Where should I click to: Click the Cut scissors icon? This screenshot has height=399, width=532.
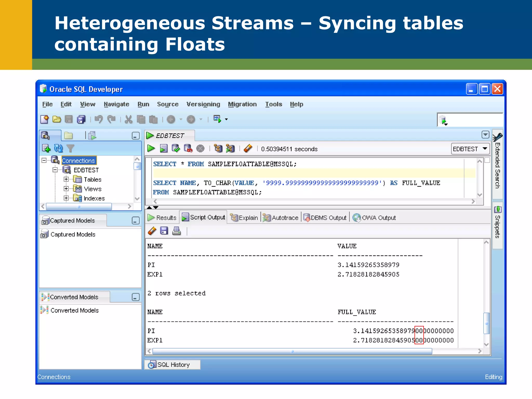[128, 119]
